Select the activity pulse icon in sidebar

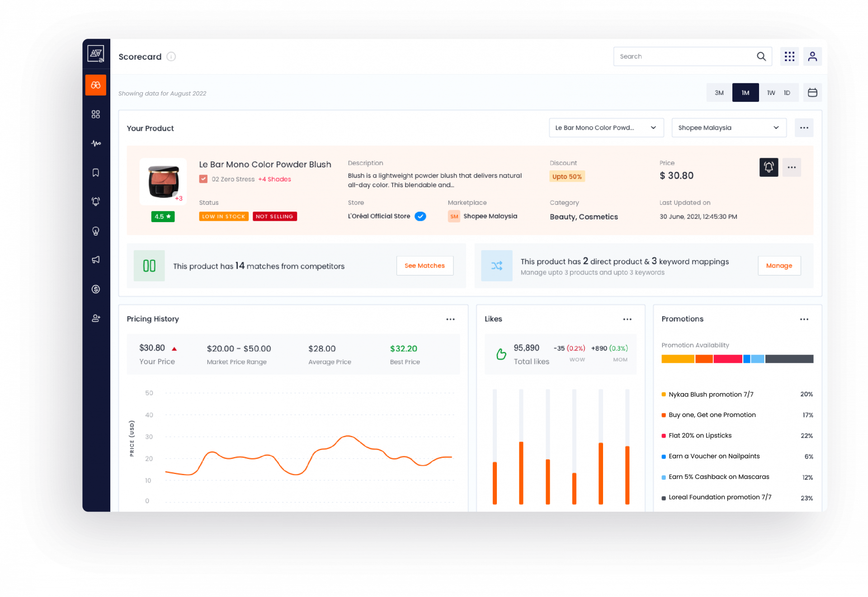click(95, 143)
